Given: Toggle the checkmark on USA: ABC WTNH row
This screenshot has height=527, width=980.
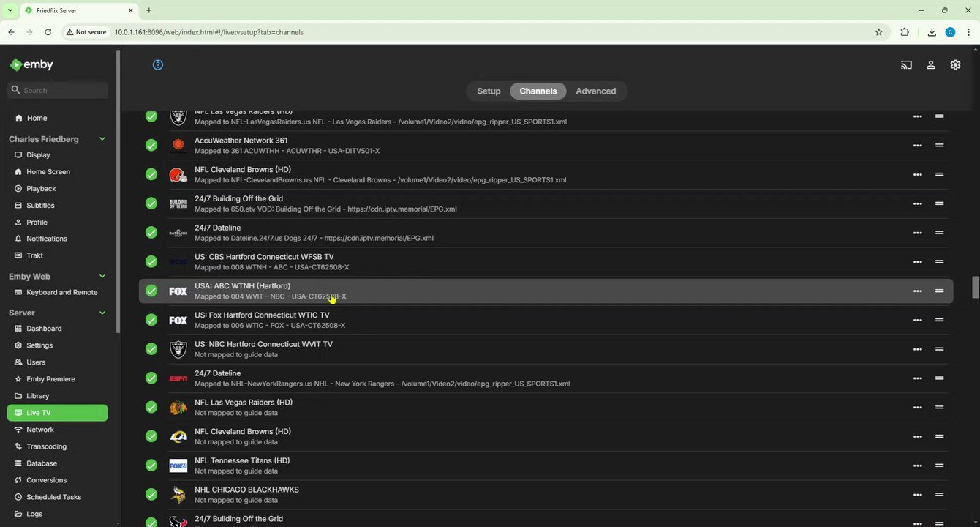Looking at the screenshot, I should pyautogui.click(x=151, y=291).
